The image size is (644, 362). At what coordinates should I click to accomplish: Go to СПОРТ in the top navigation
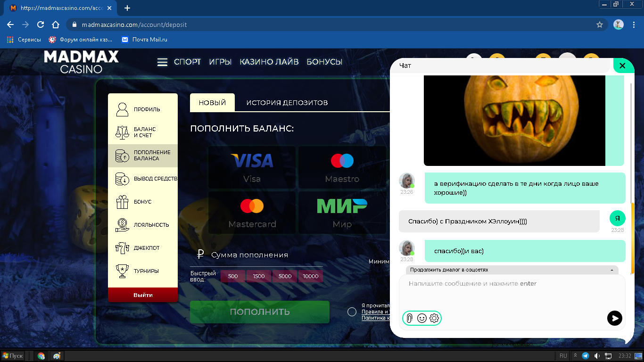pyautogui.click(x=188, y=62)
